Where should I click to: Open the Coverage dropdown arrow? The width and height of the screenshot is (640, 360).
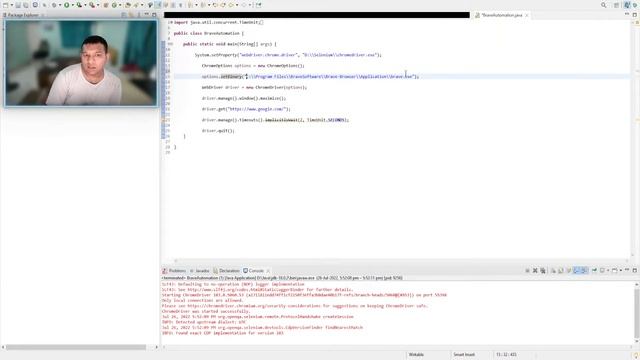point(85,5)
